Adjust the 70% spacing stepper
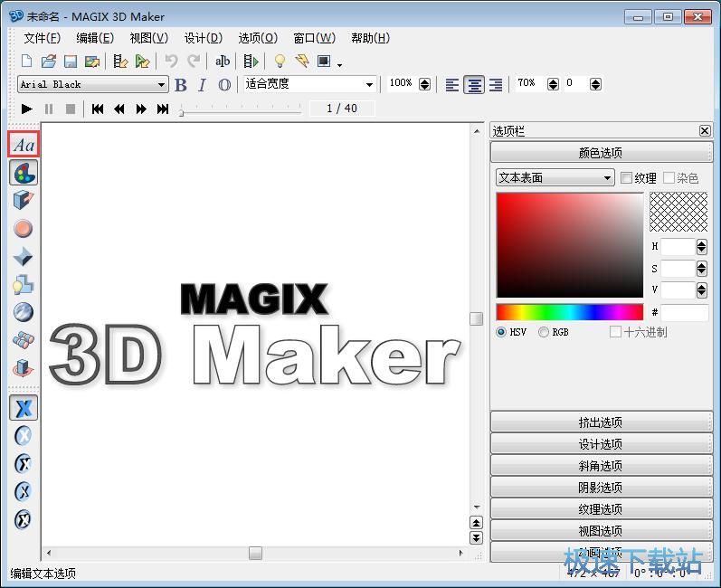 tap(553, 84)
